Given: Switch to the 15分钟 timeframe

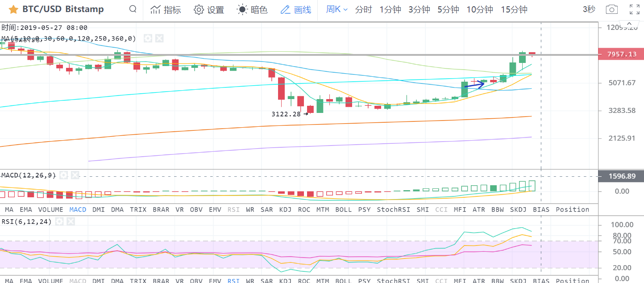Looking at the screenshot, I should tap(514, 9).
